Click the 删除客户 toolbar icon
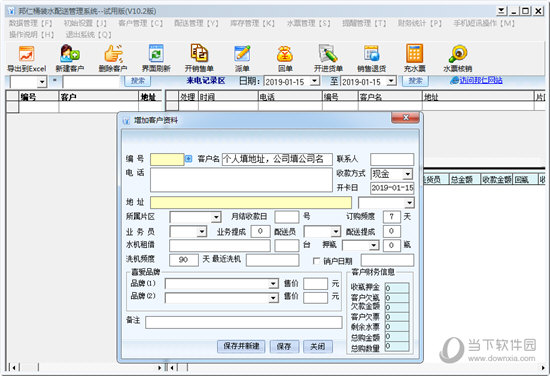This screenshot has height=376, width=550. [113, 58]
